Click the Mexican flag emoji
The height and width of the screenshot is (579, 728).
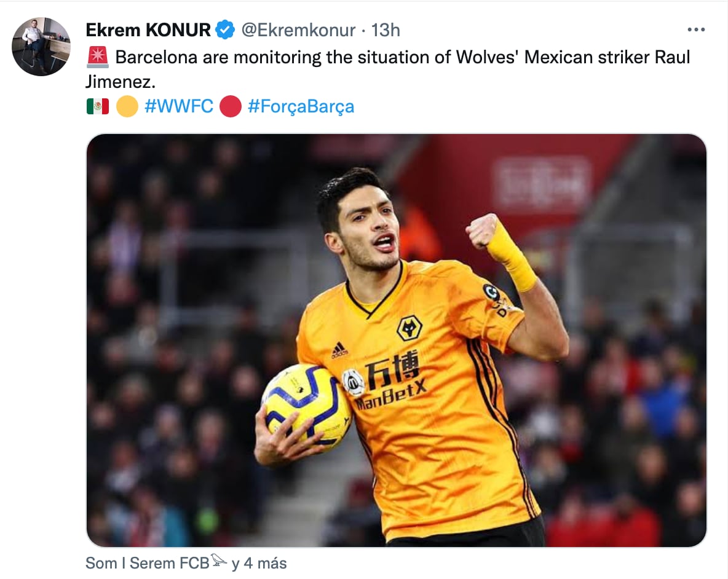(98, 106)
